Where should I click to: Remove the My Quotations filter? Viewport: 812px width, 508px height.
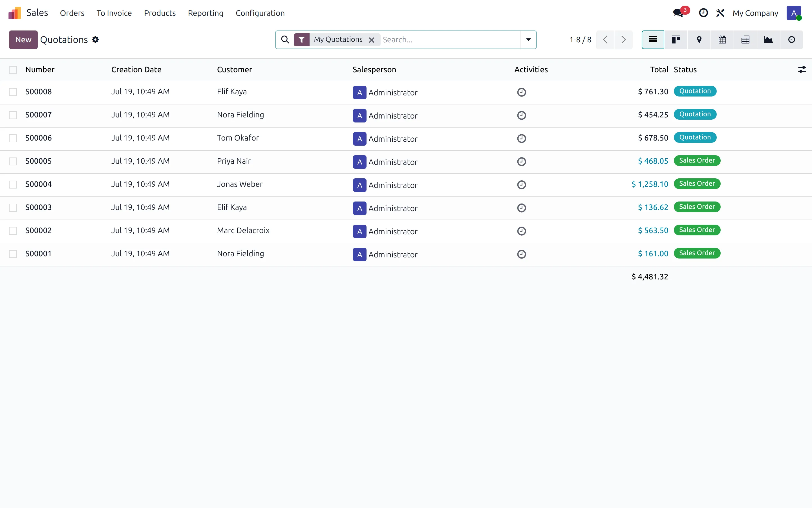pyautogui.click(x=371, y=40)
